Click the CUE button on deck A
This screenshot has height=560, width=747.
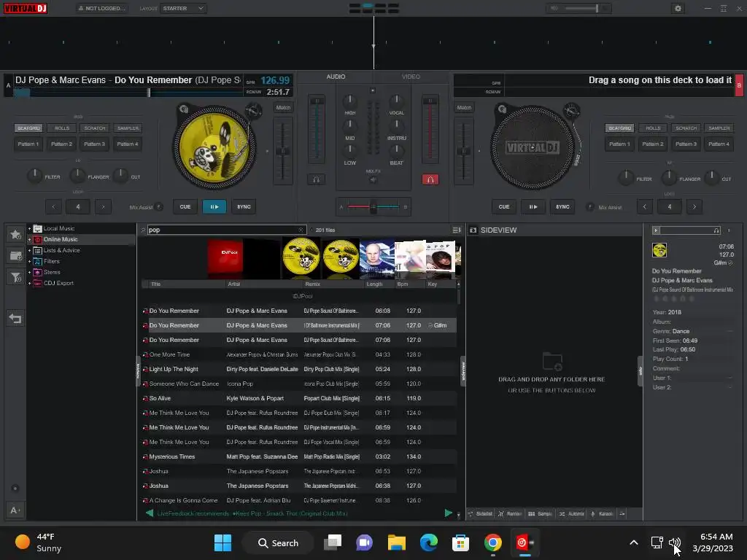click(185, 206)
